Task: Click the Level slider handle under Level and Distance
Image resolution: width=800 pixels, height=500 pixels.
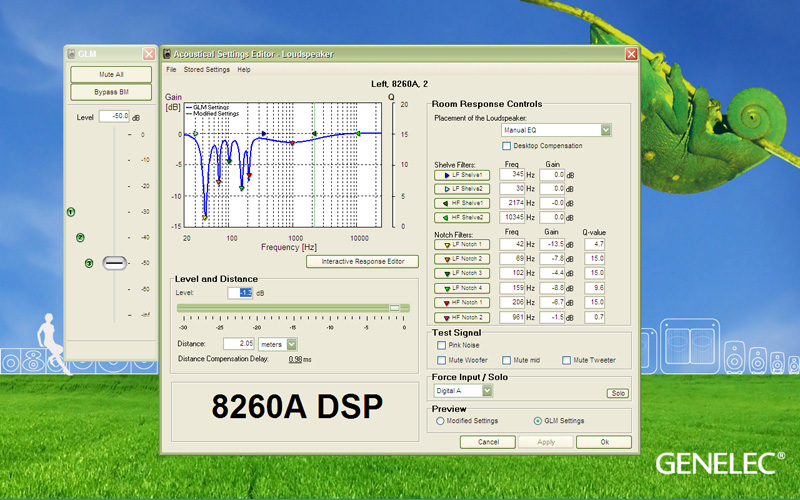Action: (395, 308)
